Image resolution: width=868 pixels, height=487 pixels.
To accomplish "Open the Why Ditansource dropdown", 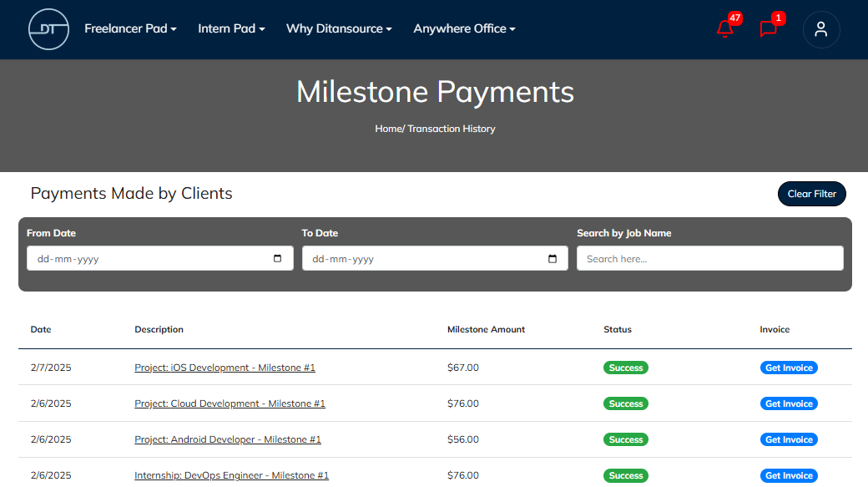I will click(x=339, y=28).
